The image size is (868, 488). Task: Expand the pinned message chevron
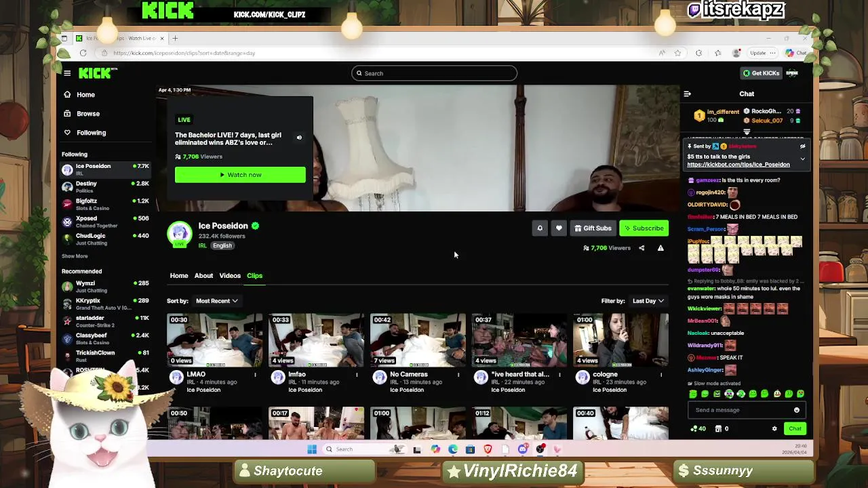tap(802, 159)
